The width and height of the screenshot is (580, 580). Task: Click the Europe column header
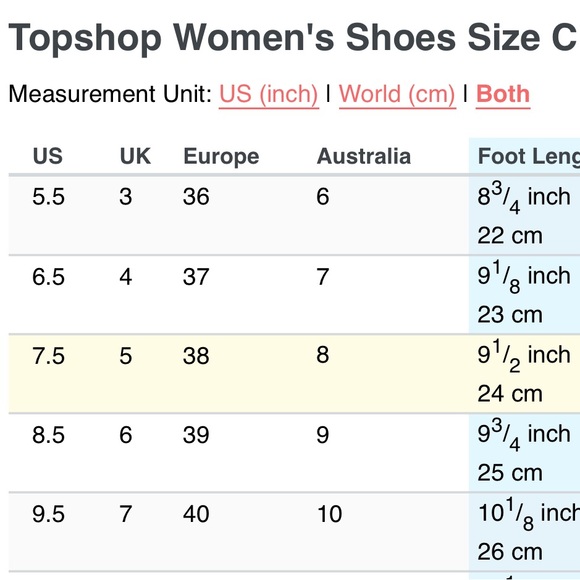(x=221, y=156)
